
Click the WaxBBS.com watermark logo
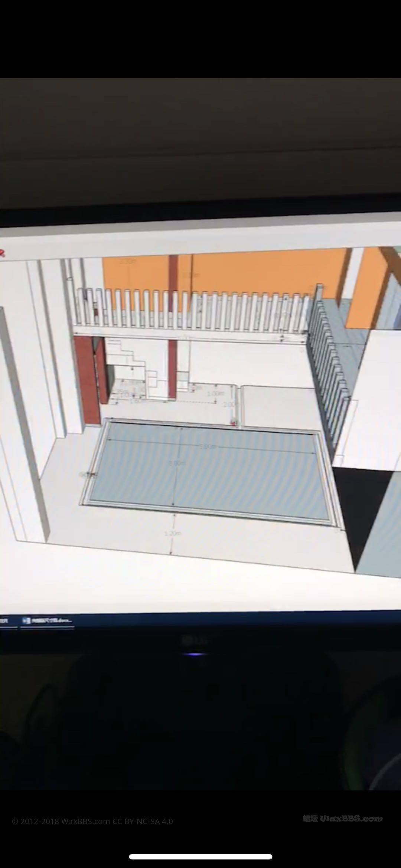342,818
